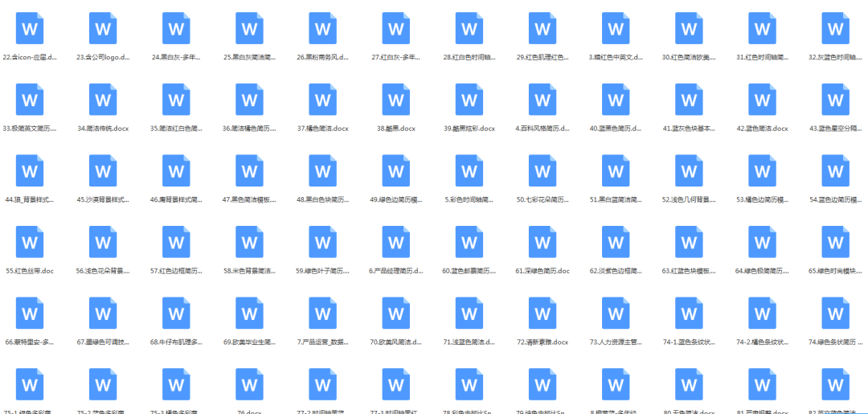Image resolution: width=868 pixels, height=414 pixels.
Task: Select the label 65.绿色时尚模块
Action: click(x=835, y=271)
